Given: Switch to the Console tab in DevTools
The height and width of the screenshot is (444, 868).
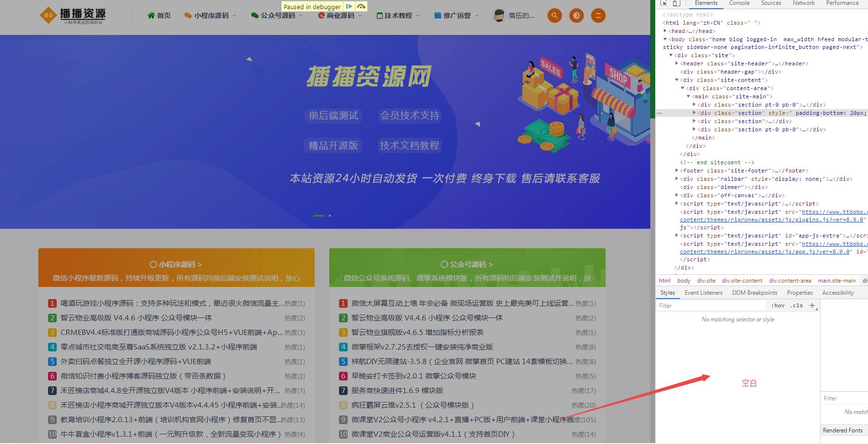Looking at the screenshot, I should [739, 3].
